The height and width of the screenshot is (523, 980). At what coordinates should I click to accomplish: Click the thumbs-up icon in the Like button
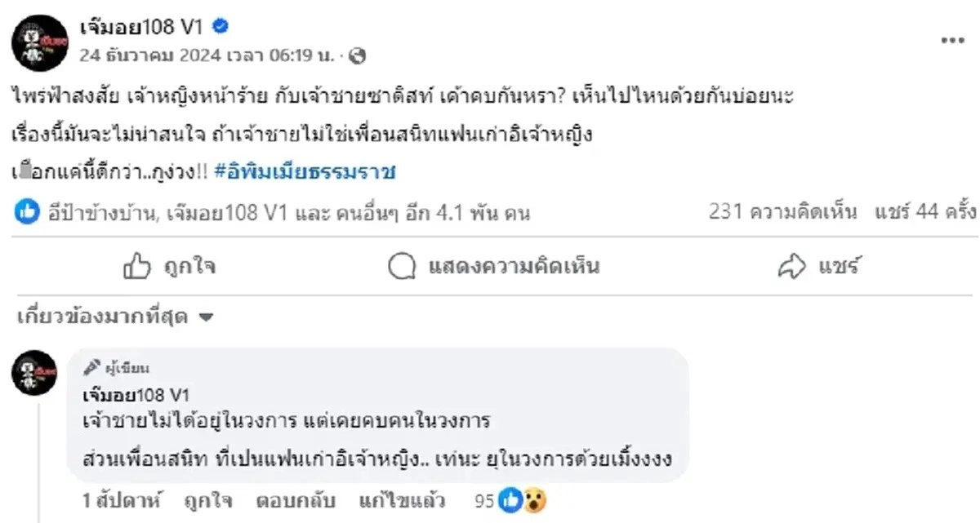(x=136, y=266)
